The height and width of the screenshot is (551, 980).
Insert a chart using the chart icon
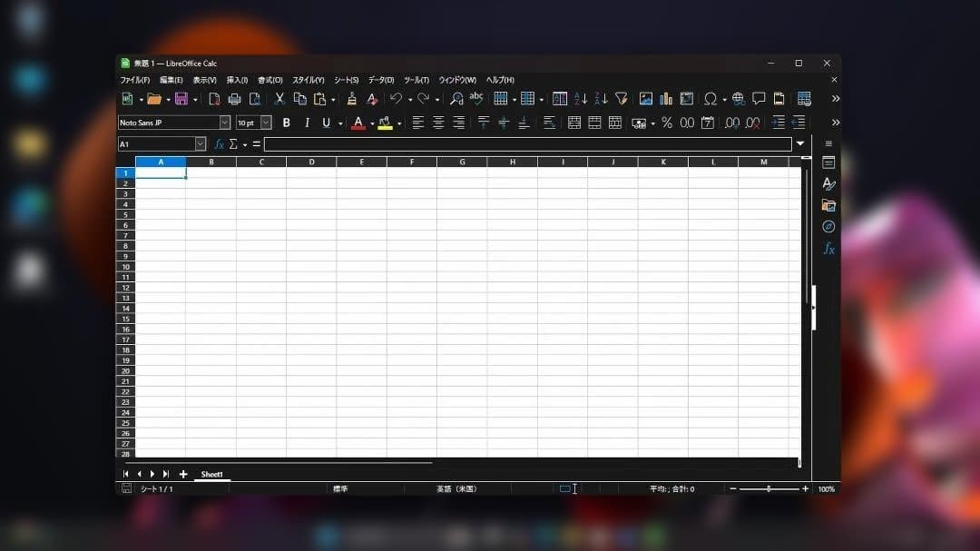tap(666, 99)
